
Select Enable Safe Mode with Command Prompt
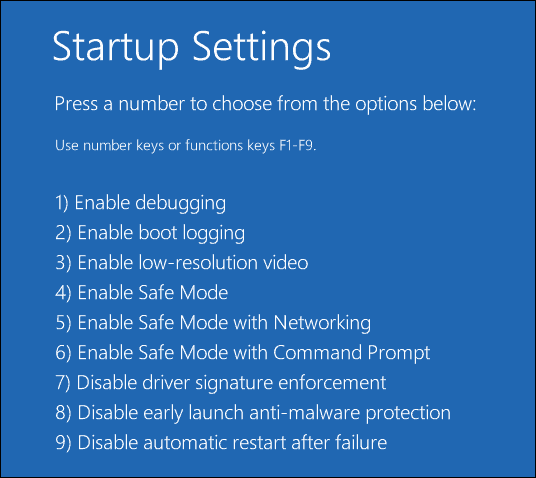[x=242, y=353]
